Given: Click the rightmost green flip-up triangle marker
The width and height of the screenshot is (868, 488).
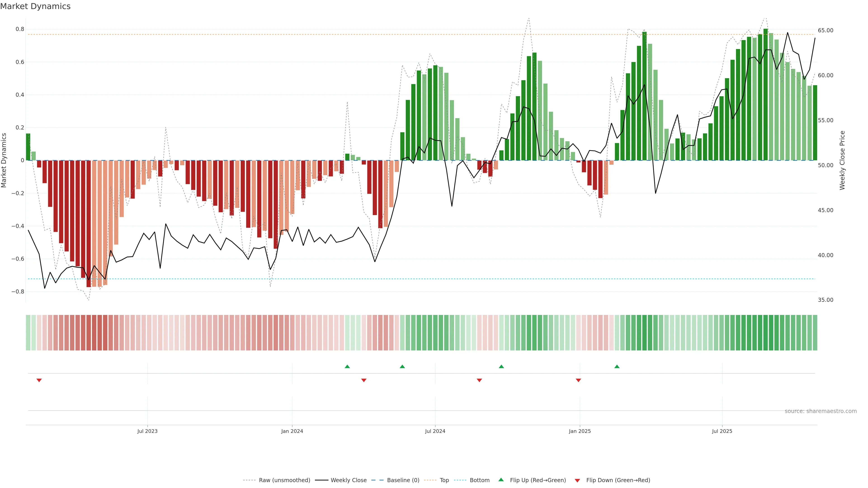Looking at the screenshot, I should coord(617,366).
